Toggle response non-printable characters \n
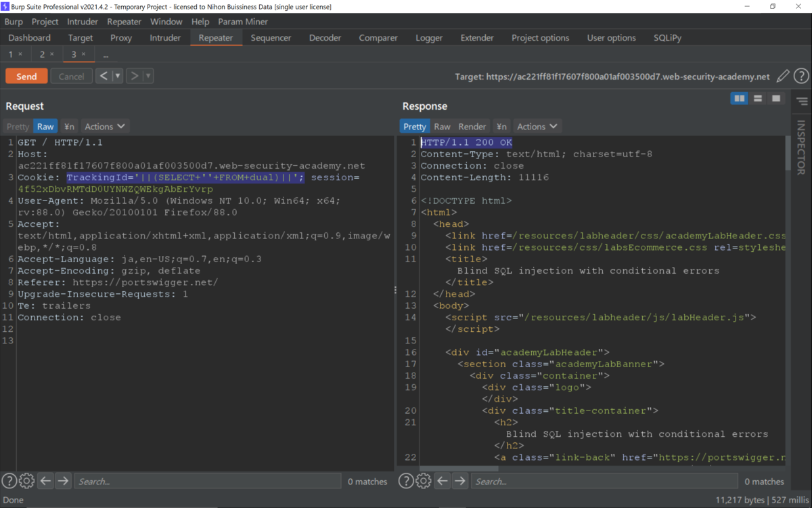Screen dimensions: 812x508 coord(501,126)
